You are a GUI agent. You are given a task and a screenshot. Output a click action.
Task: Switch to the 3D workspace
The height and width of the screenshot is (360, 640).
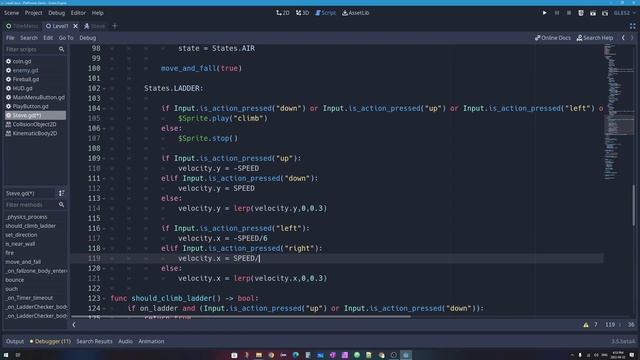pyautogui.click(x=302, y=13)
